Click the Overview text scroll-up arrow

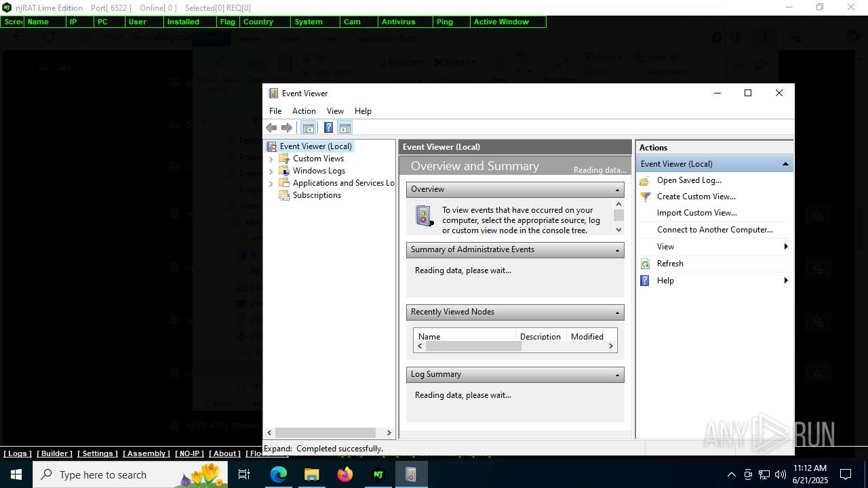[618, 204]
